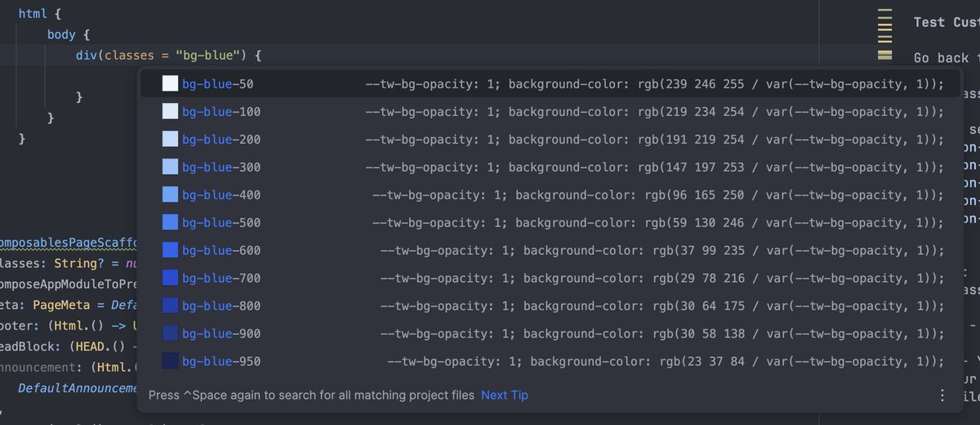Click the bg-blue-50 color swatch

(x=170, y=83)
